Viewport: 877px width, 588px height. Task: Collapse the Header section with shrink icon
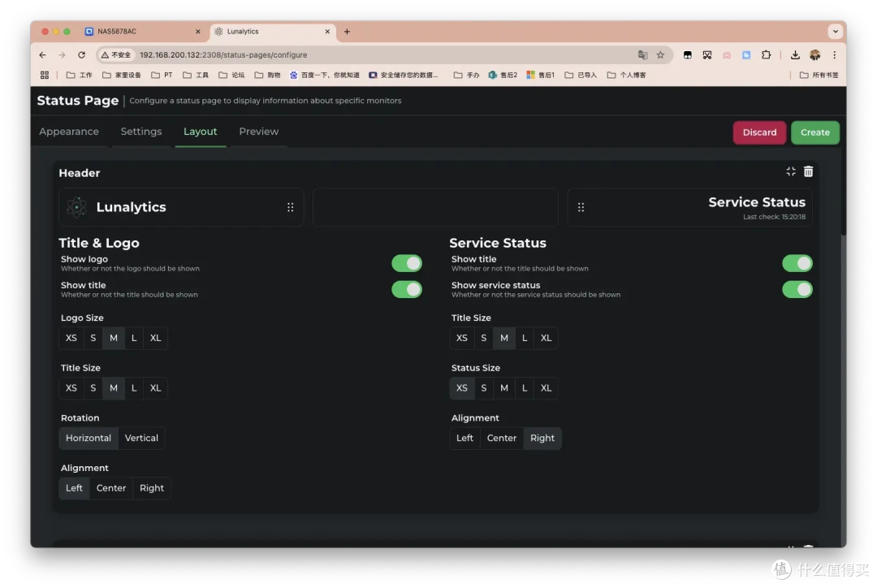point(790,171)
